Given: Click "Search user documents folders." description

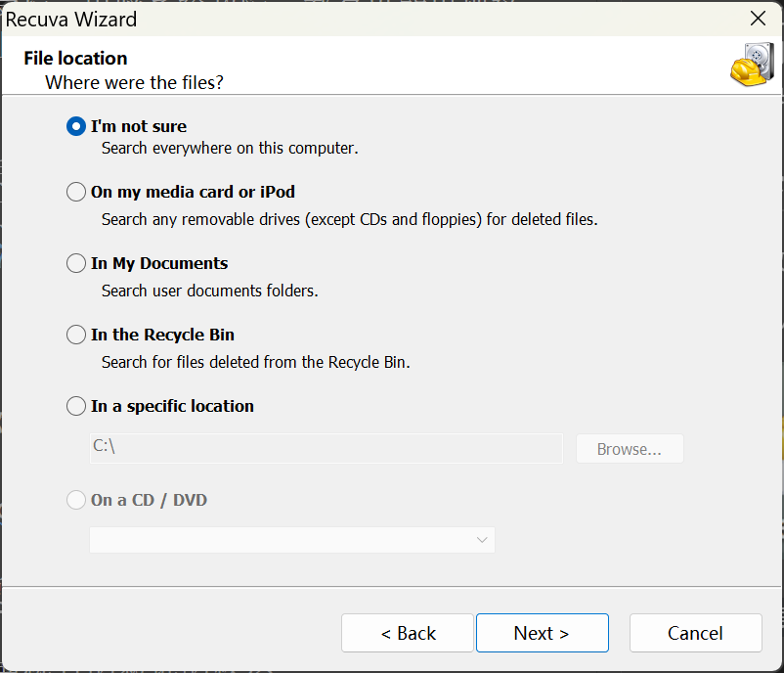Looking at the screenshot, I should click(x=209, y=291).
